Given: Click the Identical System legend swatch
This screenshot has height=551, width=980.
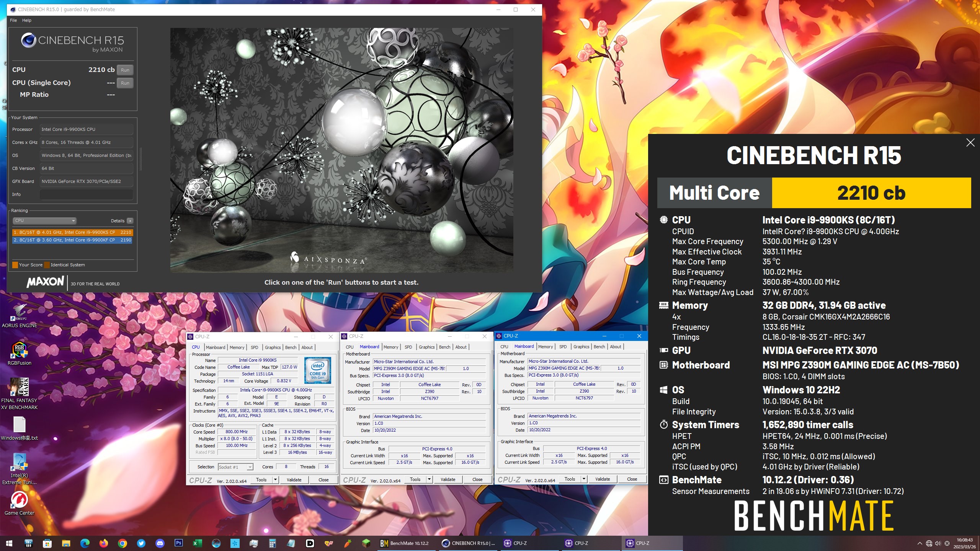Looking at the screenshot, I should pos(47,265).
